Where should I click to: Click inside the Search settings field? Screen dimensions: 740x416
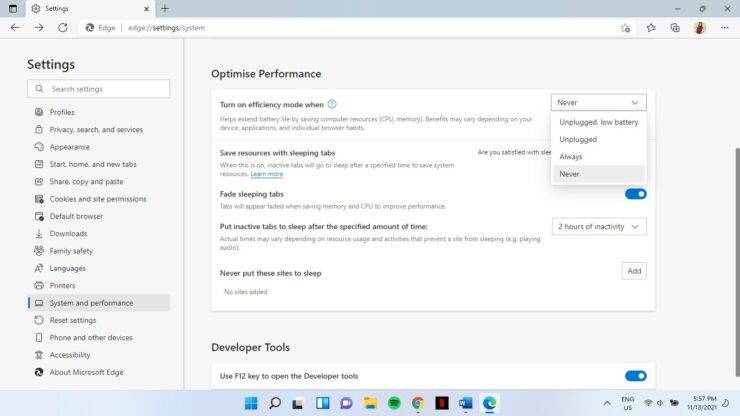[99, 89]
